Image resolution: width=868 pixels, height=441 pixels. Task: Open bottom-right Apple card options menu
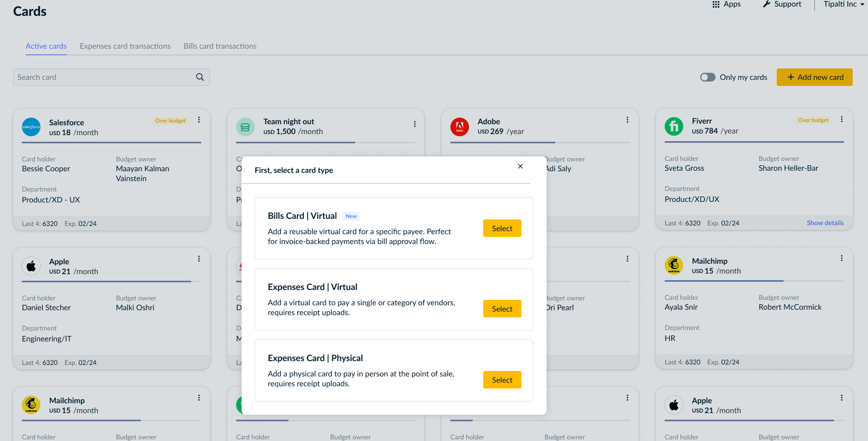pyautogui.click(x=842, y=398)
